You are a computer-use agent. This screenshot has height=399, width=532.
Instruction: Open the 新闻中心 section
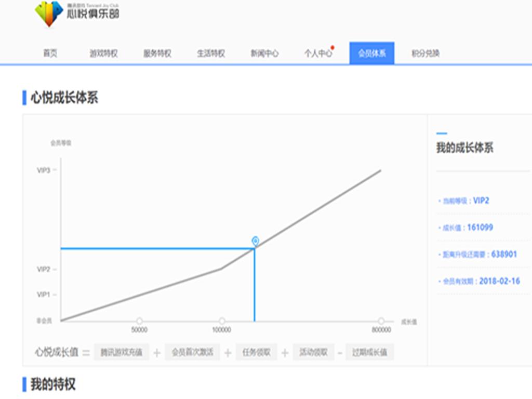pos(266,52)
